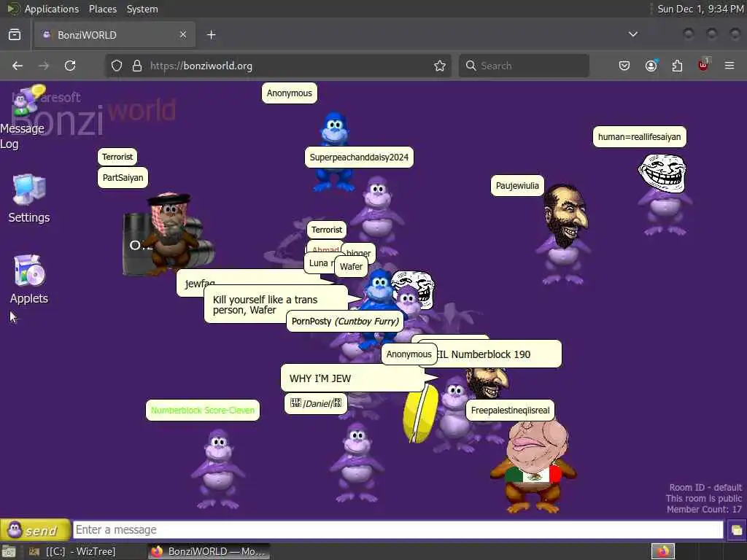Click the Enter a message field

point(398,529)
